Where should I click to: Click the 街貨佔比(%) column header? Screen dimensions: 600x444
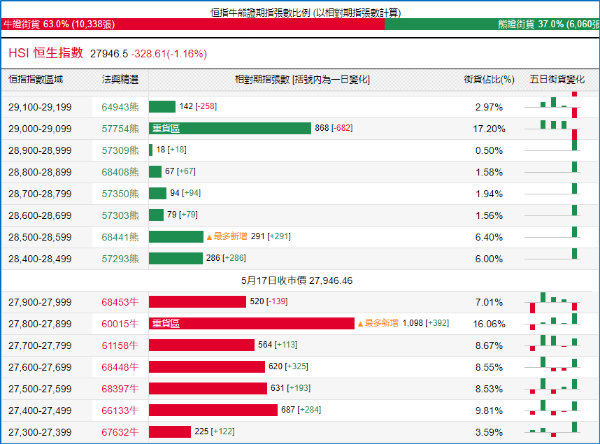(489, 79)
